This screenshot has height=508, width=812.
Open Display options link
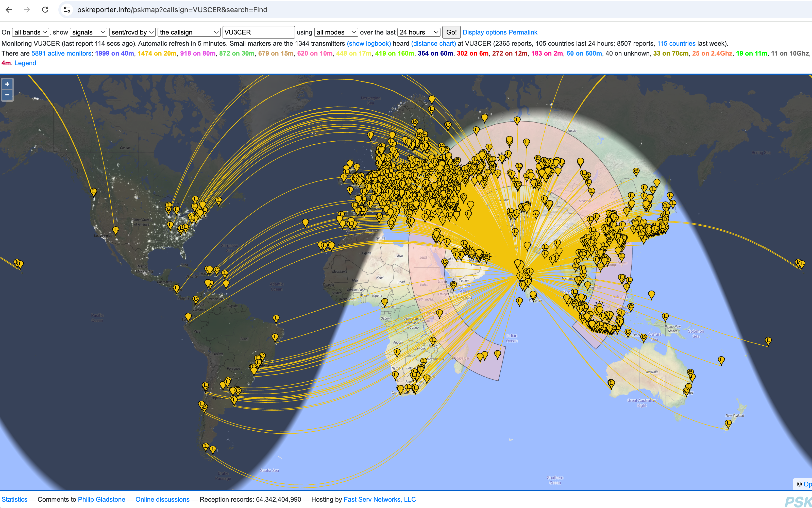coord(484,32)
